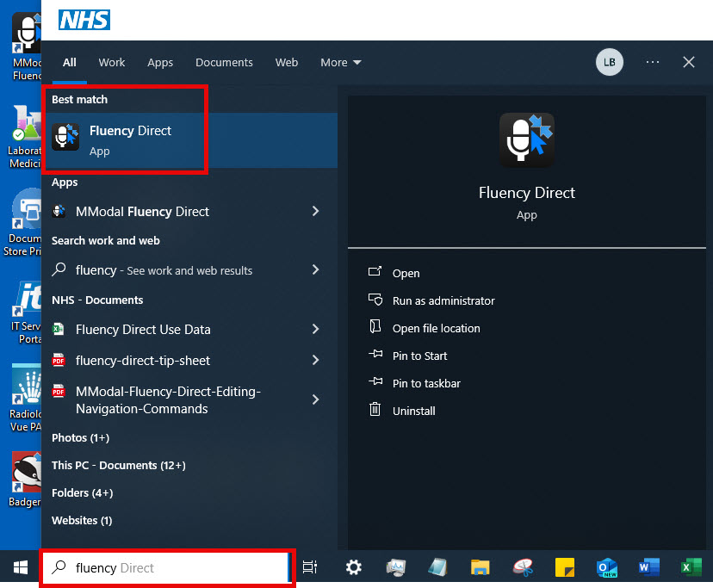The height and width of the screenshot is (588, 713).
Task: Click Open for Fluency Direct
Action: pos(406,273)
